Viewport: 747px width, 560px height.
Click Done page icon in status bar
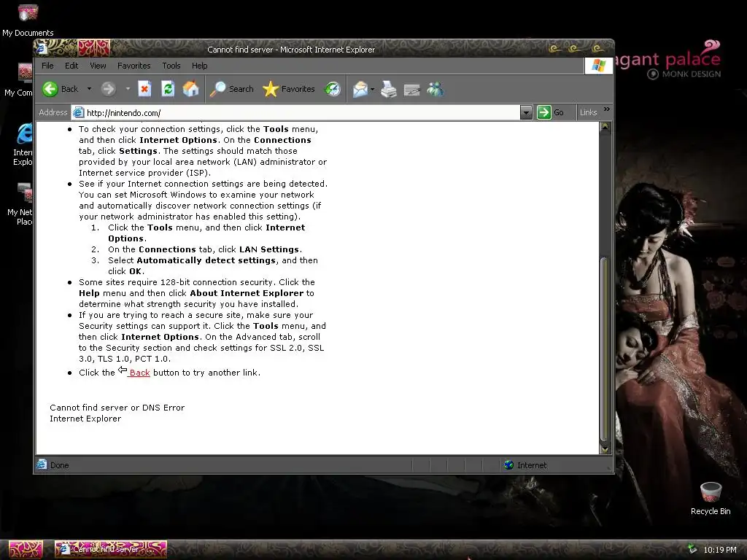42,464
